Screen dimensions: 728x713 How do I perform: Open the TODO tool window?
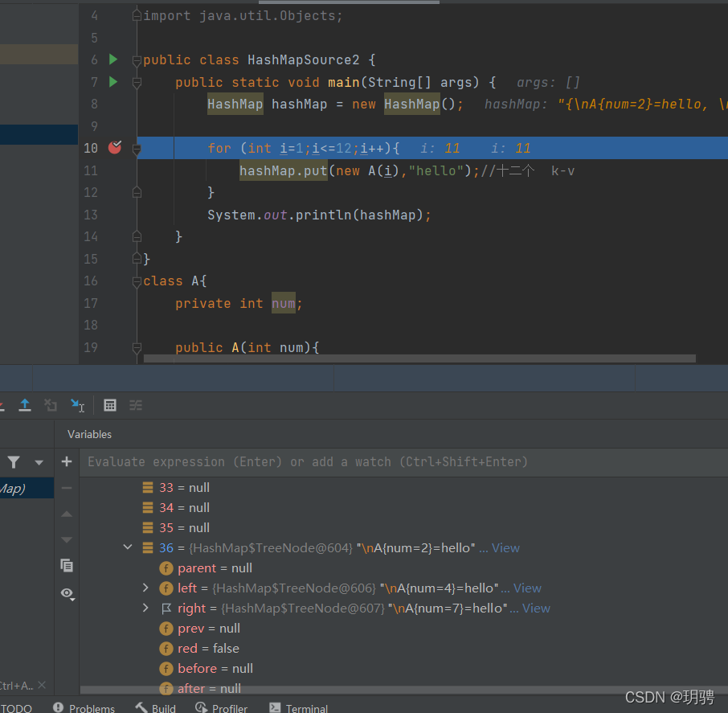[16, 708]
